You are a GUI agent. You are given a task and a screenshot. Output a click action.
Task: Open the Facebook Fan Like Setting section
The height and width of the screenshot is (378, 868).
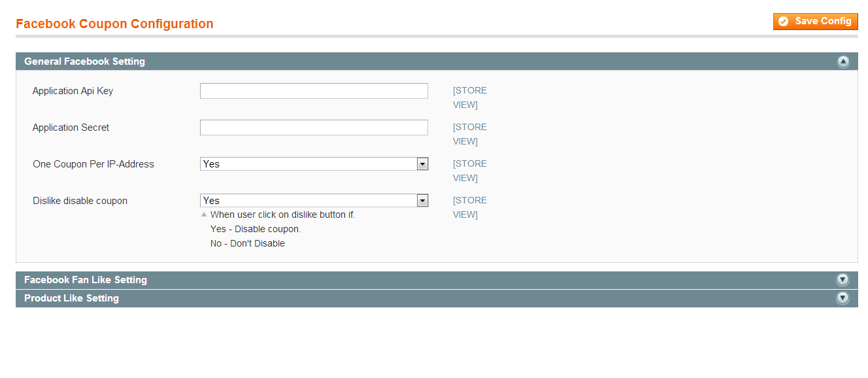tap(437, 280)
